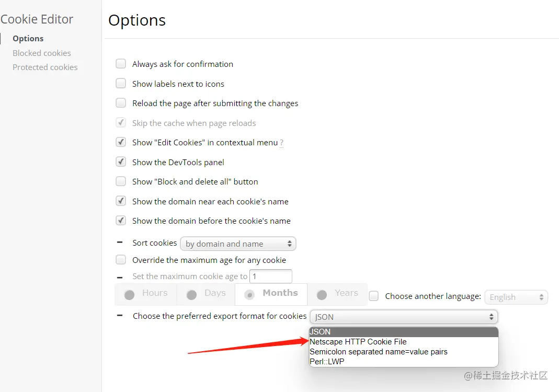Viewport: 559px width, 392px height.
Task: Enable Reload the page after submitting changes
Action: click(x=121, y=103)
